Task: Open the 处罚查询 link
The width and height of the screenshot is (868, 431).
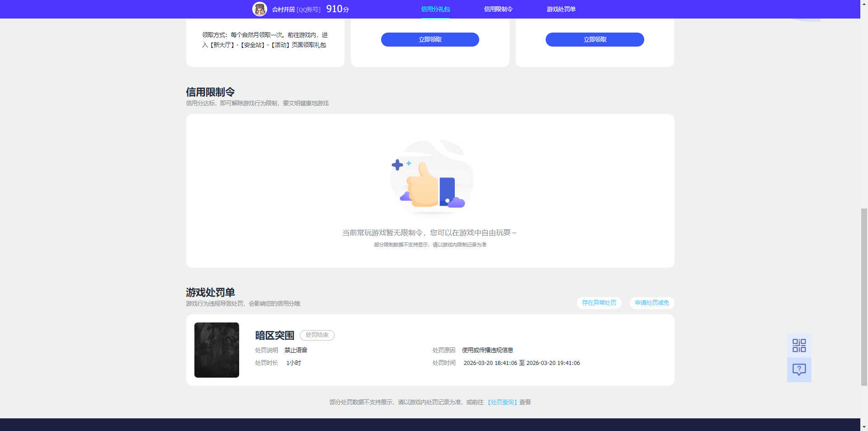Action: (502, 402)
